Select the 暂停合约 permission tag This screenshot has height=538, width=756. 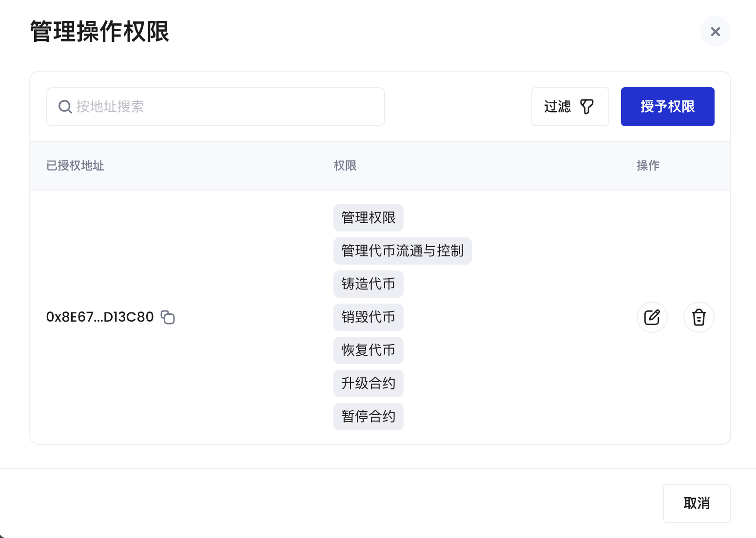tap(368, 417)
